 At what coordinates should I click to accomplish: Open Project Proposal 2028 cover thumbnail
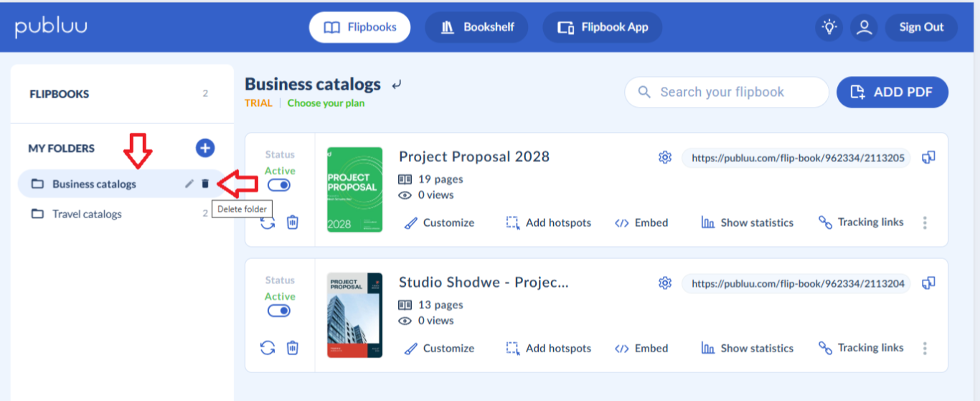354,189
